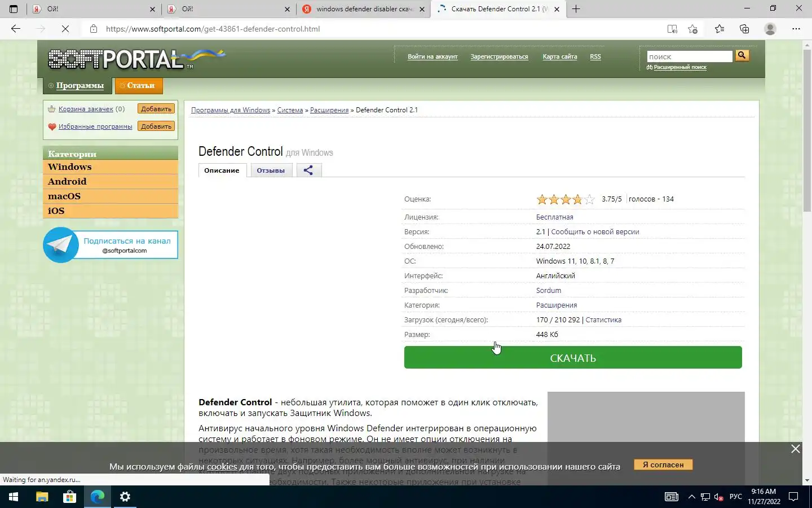Close the cookie notice with X
This screenshot has height=508, width=812.
pos(796,449)
